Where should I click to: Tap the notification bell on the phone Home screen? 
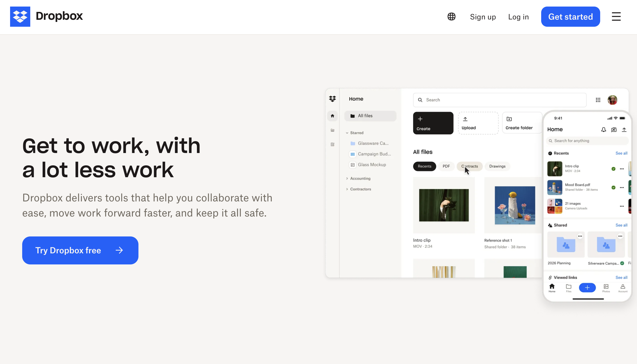604,130
